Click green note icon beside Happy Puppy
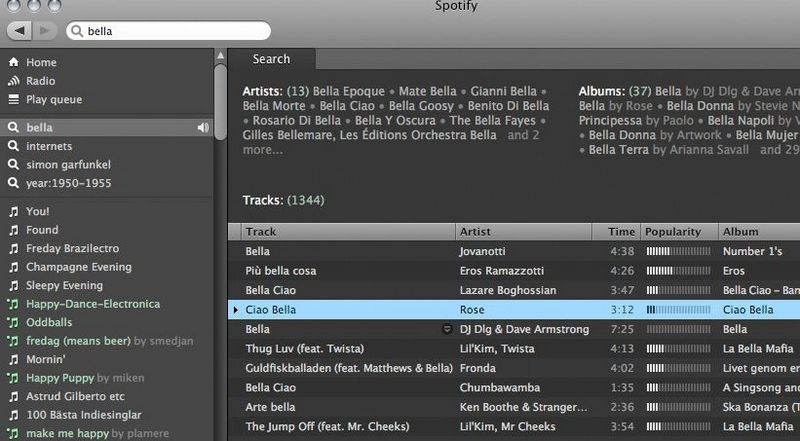Viewport: 800px width, 441px height. point(13,378)
